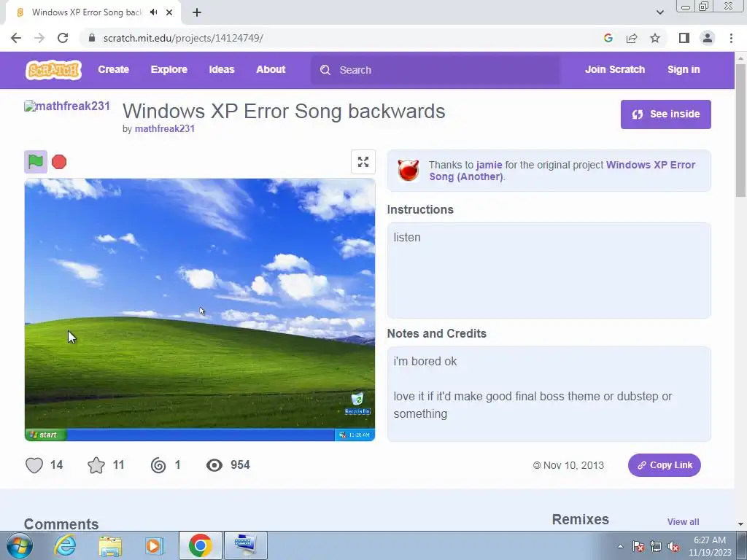747x560 pixels.
Task: Close the Windows XP Error Song tab
Action: (x=169, y=12)
